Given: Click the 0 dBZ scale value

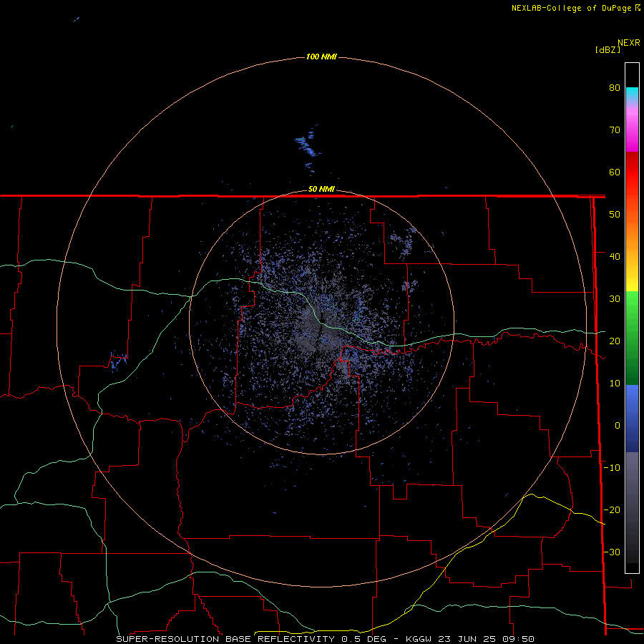Looking at the screenshot, I should click(618, 426).
